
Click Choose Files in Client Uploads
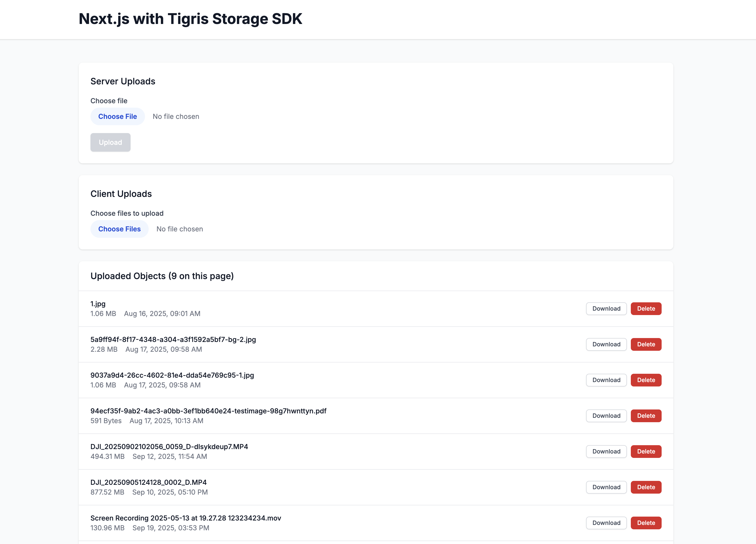pos(119,229)
